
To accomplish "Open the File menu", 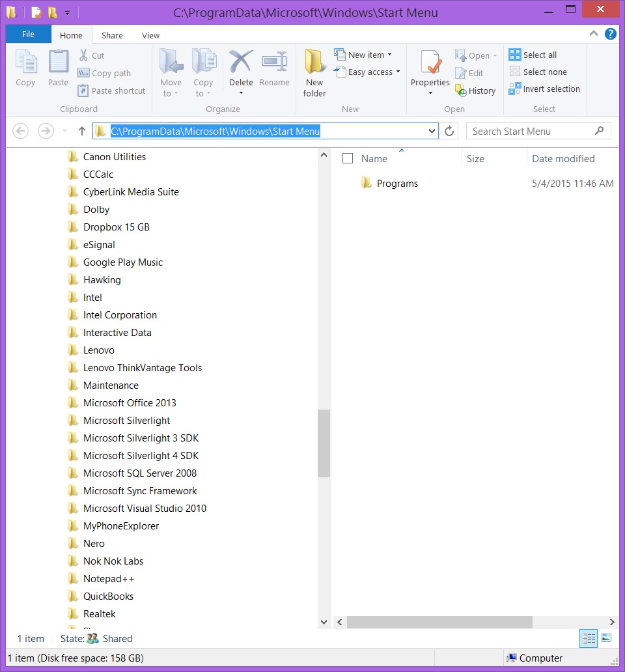I will pyautogui.click(x=28, y=35).
